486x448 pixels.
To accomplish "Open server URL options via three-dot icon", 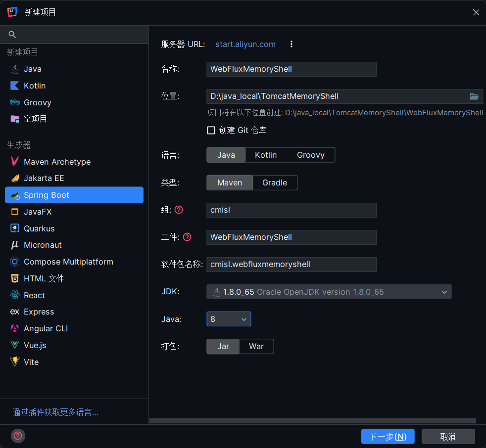I will (x=292, y=45).
